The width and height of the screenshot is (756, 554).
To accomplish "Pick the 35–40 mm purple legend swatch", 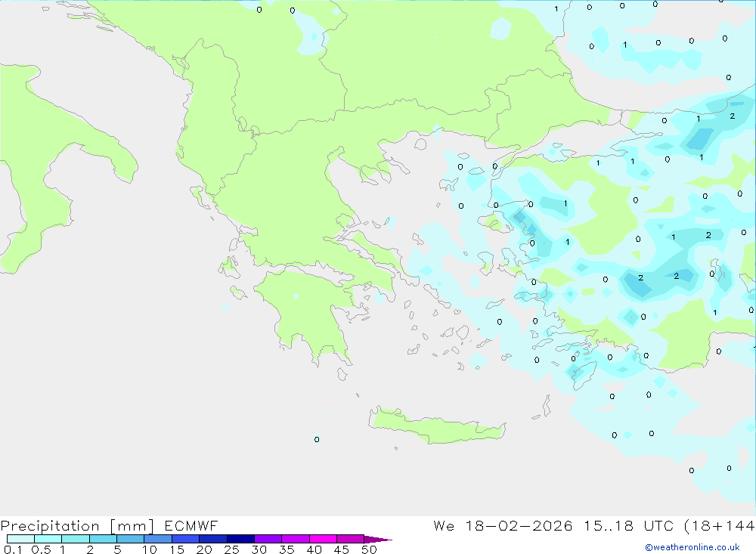I will point(295,539).
